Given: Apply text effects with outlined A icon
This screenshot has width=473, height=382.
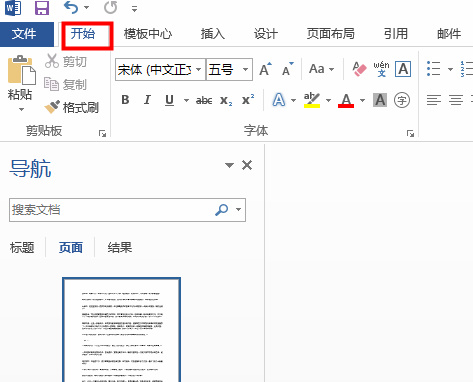Looking at the screenshot, I should [279, 100].
